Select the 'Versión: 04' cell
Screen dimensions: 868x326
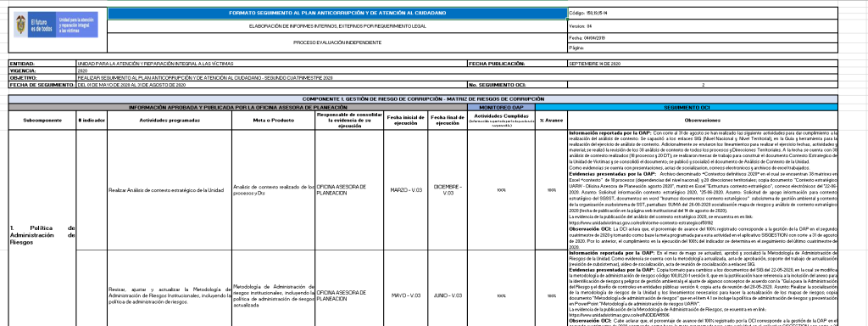[703, 26]
